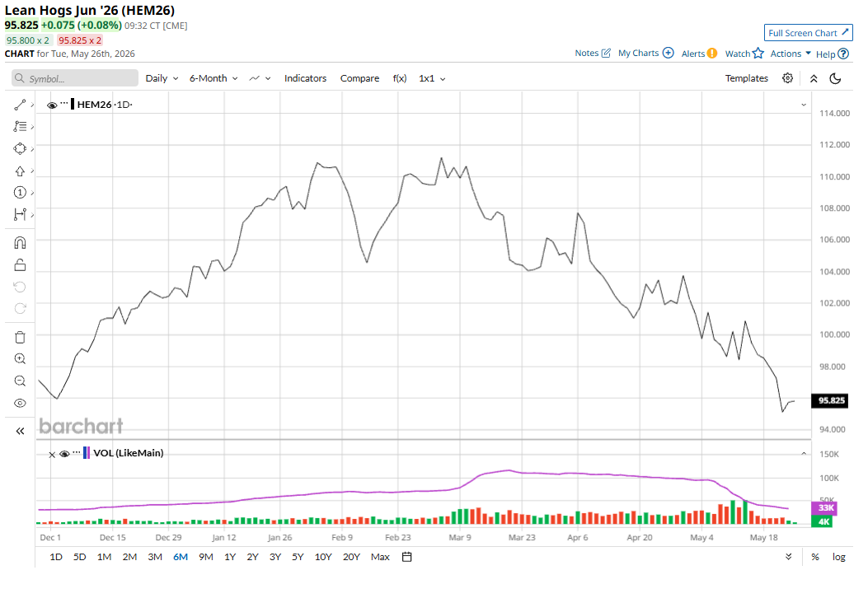Select the trend line drawing tool
The image size is (868, 603).
point(20,105)
